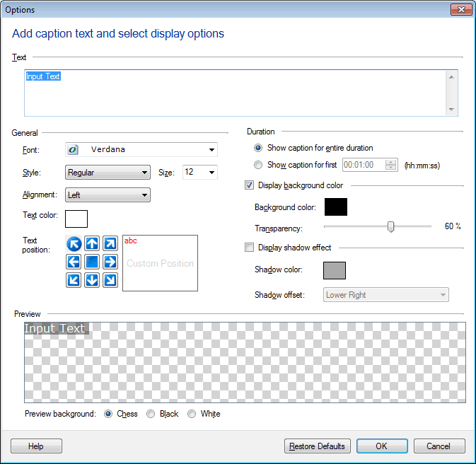Screen dimensions: 476x464
Task: Set text position to top-center arrow
Action: [x=92, y=244]
